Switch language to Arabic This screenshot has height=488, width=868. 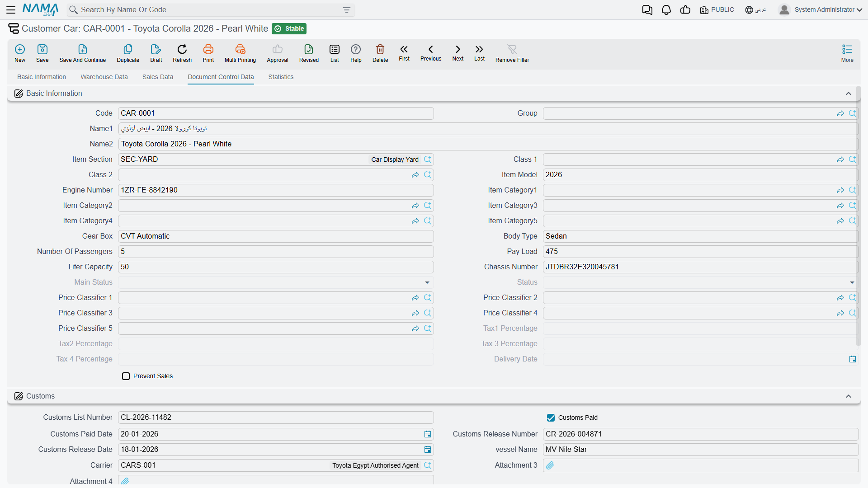click(x=756, y=10)
